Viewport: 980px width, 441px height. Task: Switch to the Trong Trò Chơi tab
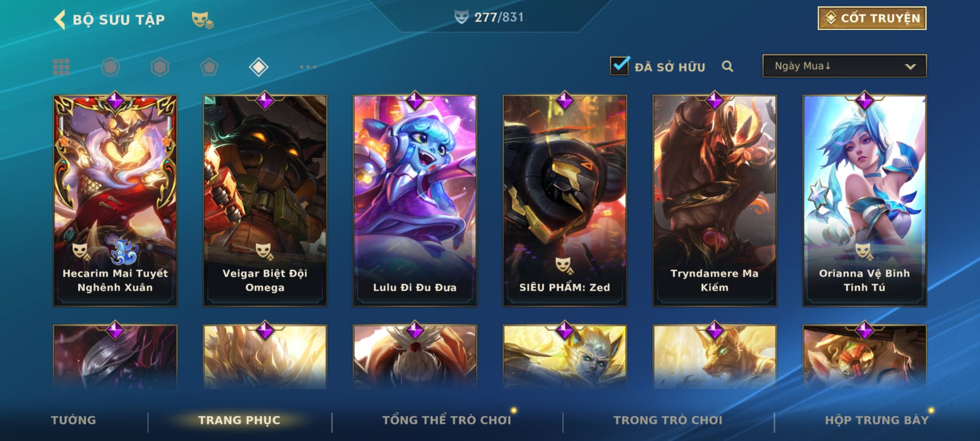(668, 420)
